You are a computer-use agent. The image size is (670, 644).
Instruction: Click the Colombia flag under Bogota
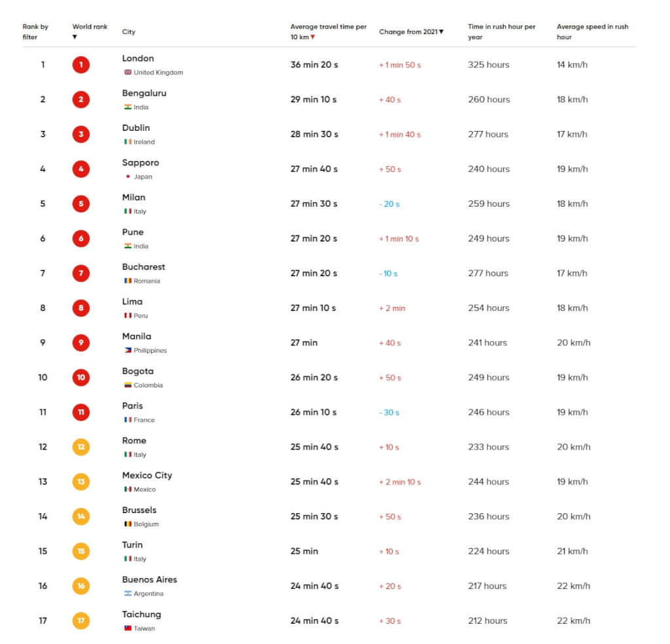(x=128, y=385)
